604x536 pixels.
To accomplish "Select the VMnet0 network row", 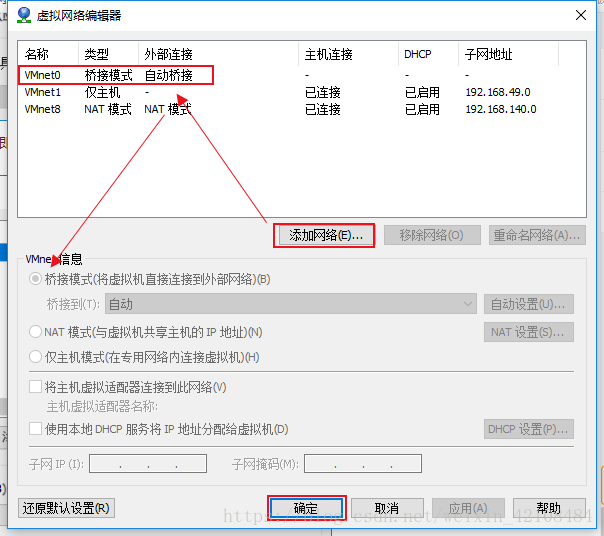I will click(x=302, y=75).
